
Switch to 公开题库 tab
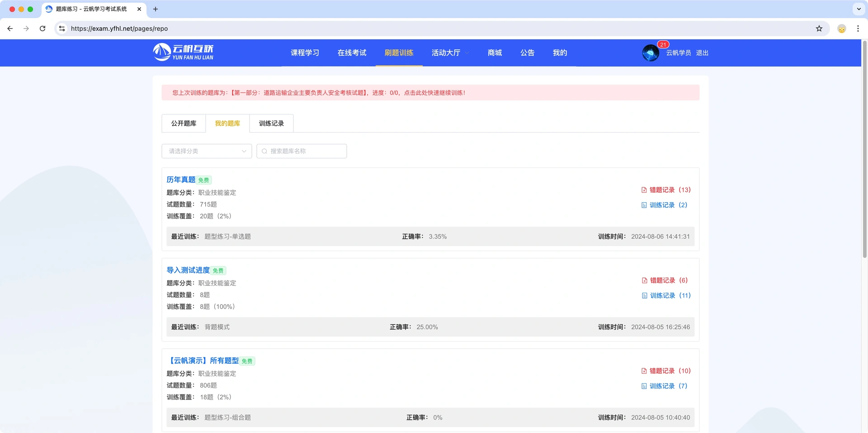tap(184, 124)
